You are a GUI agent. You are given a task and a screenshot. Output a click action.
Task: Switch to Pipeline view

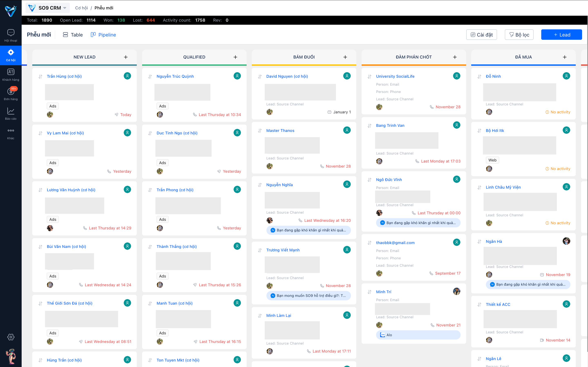pos(103,35)
